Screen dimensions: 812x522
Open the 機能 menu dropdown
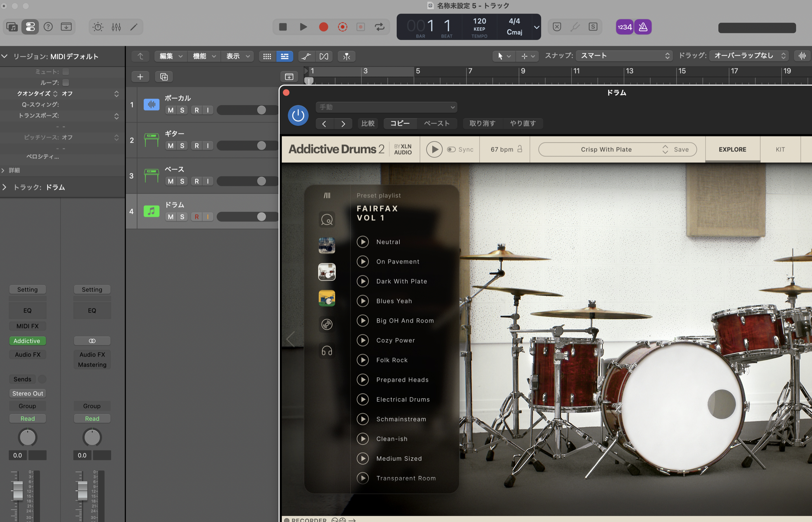[204, 56]
